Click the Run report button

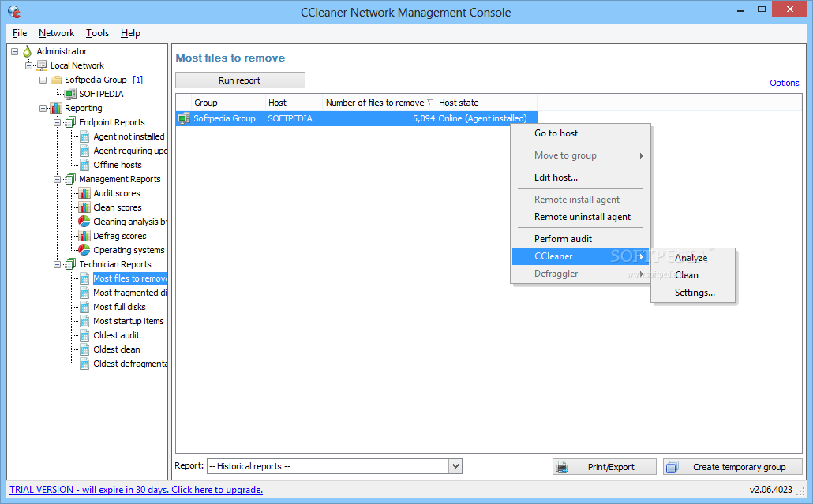pyautogui.click(x=240, y=80)
